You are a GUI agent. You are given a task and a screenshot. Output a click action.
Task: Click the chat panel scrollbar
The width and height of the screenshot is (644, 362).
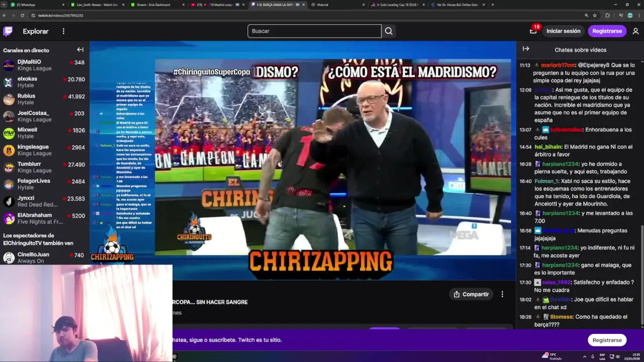click(641, 275)
